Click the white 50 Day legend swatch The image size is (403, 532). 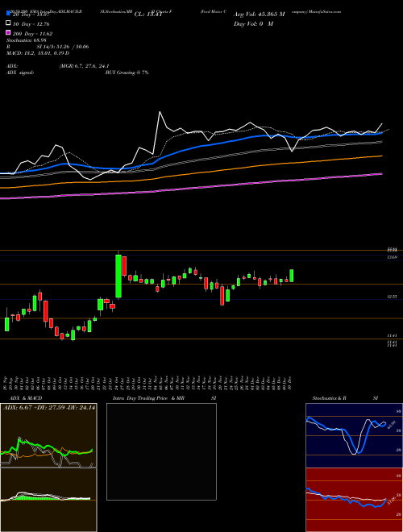pos(8,23)
